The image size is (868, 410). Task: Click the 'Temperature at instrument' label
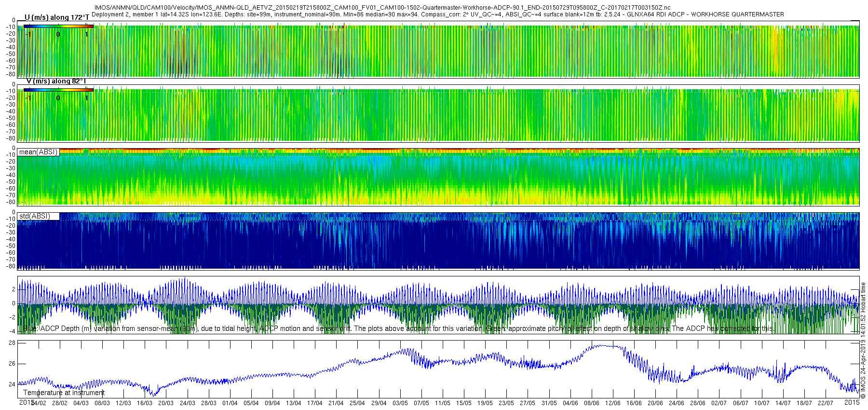(64, 393)
